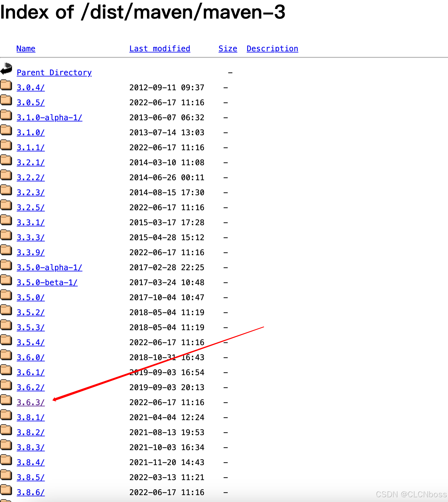Open the 3.5.0-beta-1/ directory link
Image resolution: width=448 pixels, height=502 pixels.
[47, 282]
